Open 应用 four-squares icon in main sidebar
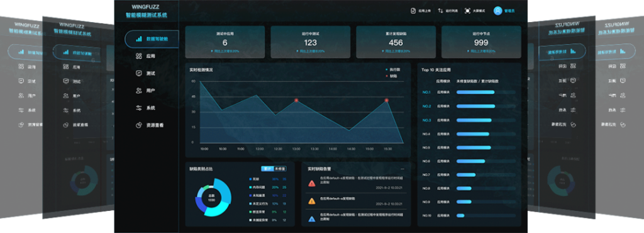This screenshot has height=233, width=644. point(139,56)
